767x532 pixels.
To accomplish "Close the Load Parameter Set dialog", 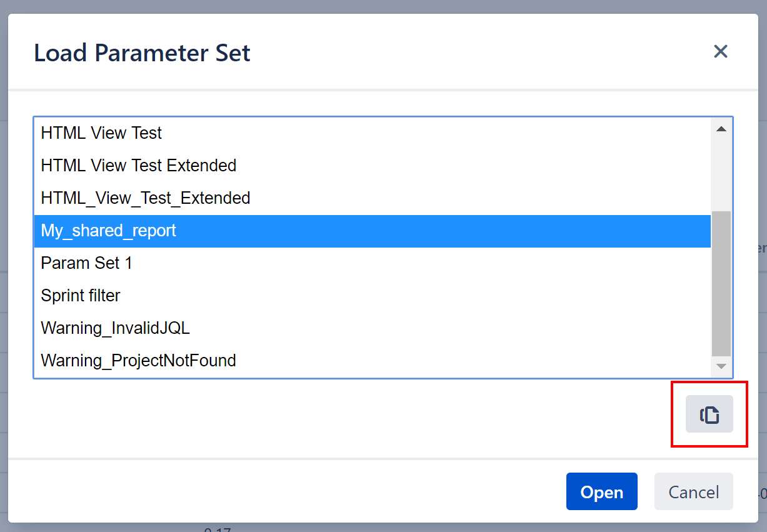I will 720,51.
